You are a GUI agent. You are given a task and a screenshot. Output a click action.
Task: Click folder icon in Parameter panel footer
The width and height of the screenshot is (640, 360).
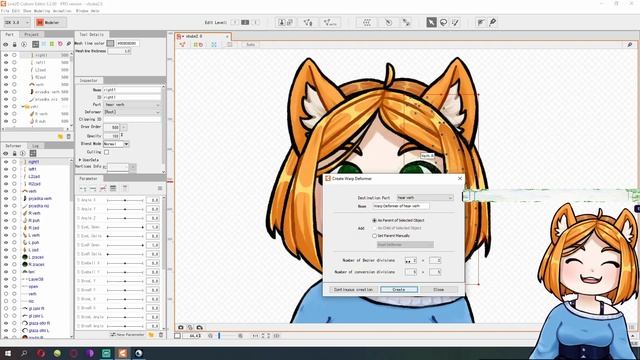point(151,335)
